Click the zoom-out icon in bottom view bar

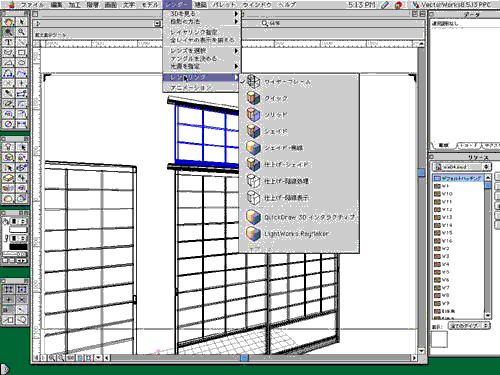point(61,358)
